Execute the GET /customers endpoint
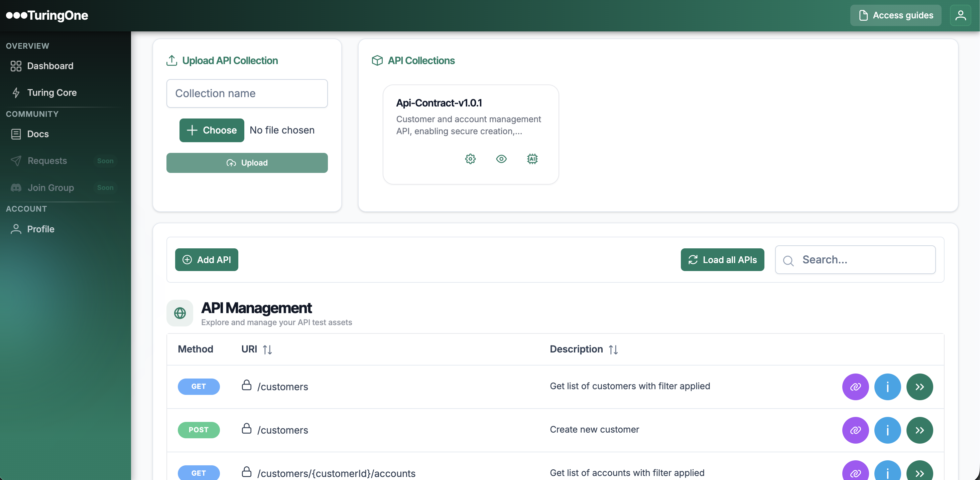The image size is (980, 480). click(920, 387)
